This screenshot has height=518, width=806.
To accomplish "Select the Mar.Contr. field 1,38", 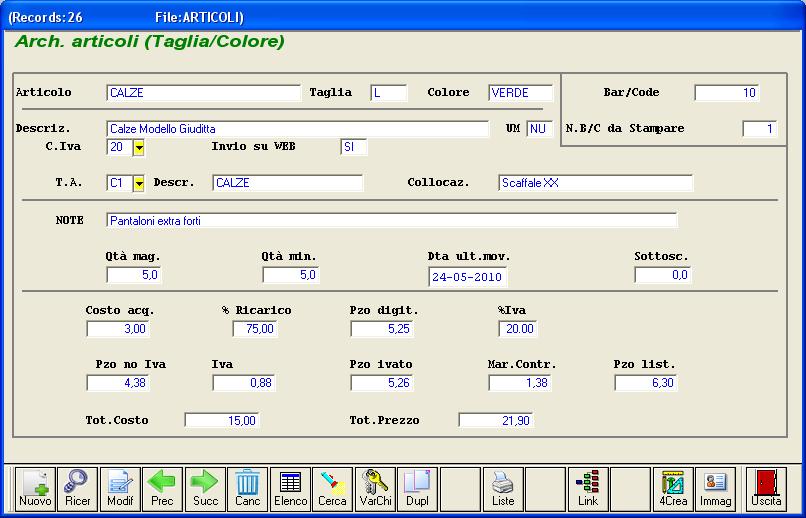I will pyautogui.click(x=520, y=383).
